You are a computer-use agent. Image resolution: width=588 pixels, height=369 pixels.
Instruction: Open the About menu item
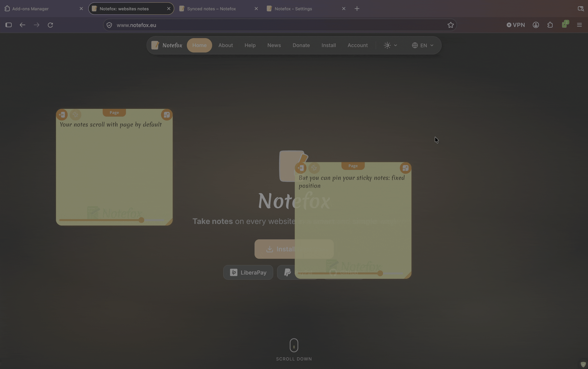226,45
